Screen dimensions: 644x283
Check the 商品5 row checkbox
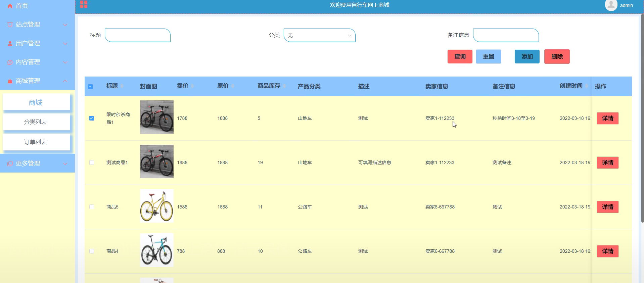click(x=92, y=207)
